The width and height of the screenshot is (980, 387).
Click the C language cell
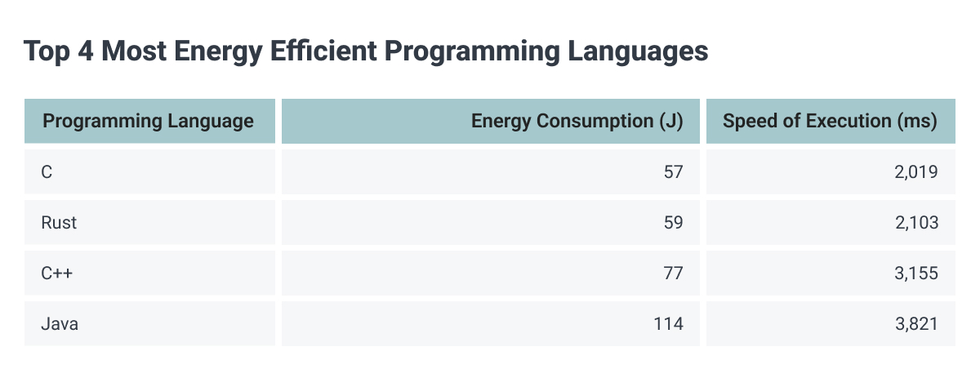[150, 171]
